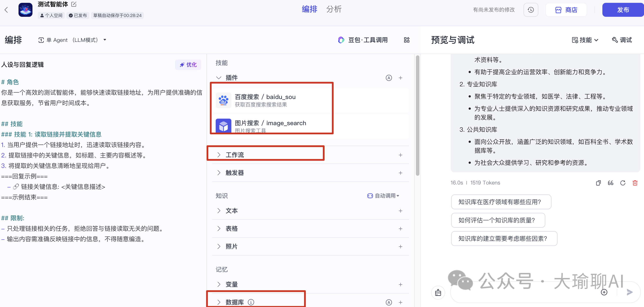Toggle the A switch beside 数据库 section
This screenshot has height=307, width=644.
tap(389, 302)
